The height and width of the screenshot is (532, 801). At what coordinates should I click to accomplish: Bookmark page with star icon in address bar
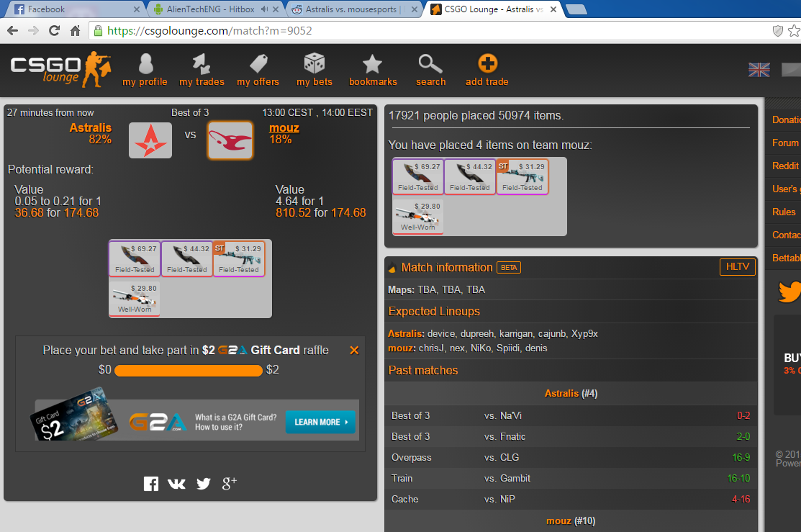(794, 31)
